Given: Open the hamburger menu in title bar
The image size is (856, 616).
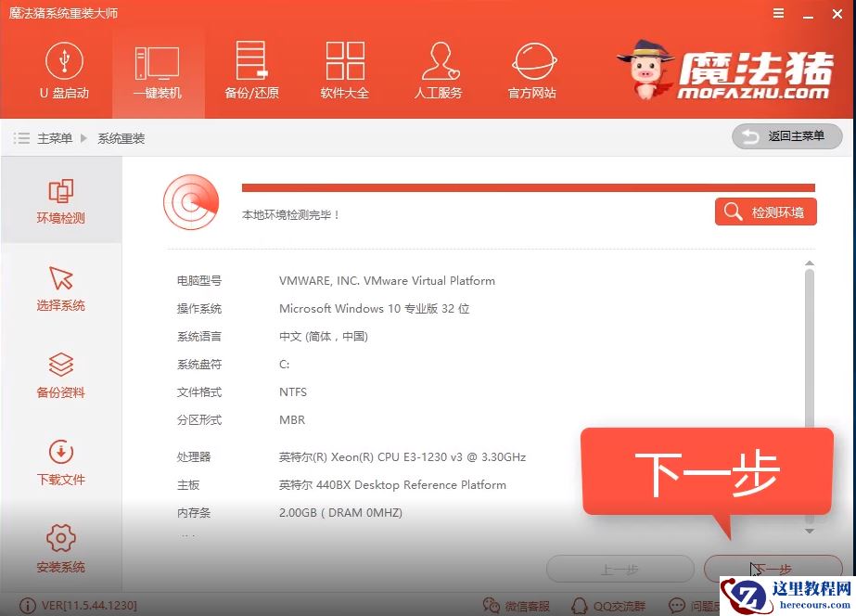Looking at the screenshot, I should click(x=777, y=14).
